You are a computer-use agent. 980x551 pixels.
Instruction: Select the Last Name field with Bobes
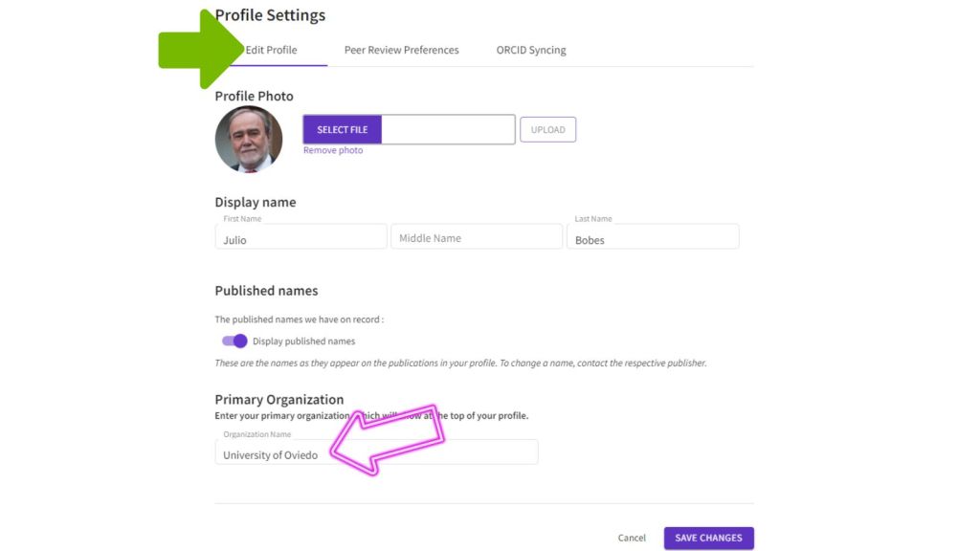[653, 238]
